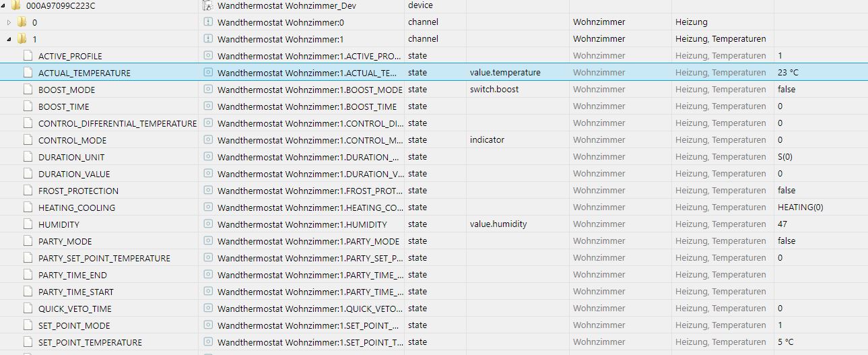Click state icon before Wohnzimmer:1.PARTY_MODE name
Screen dimensions: 868x355
pyautogui.click(x=208, y=240)
